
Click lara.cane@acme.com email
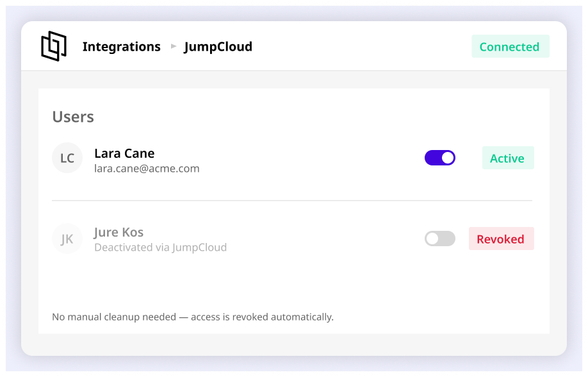147,169
